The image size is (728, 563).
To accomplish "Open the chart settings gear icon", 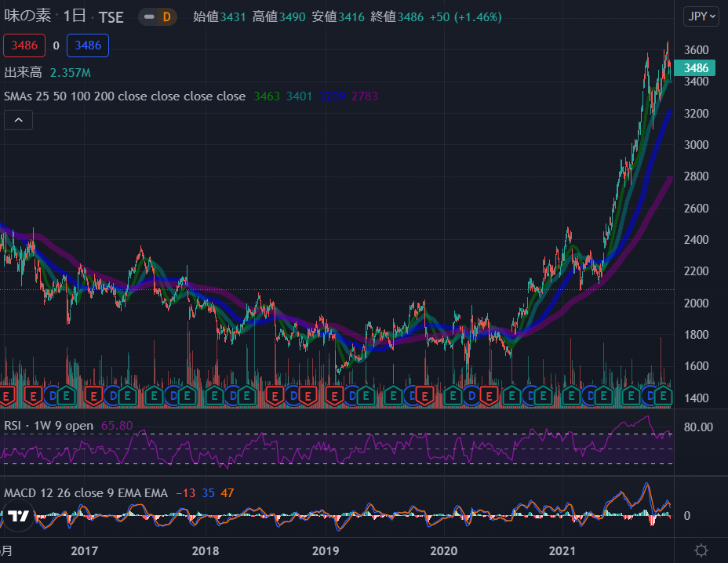I will click(x=701, y=550).
